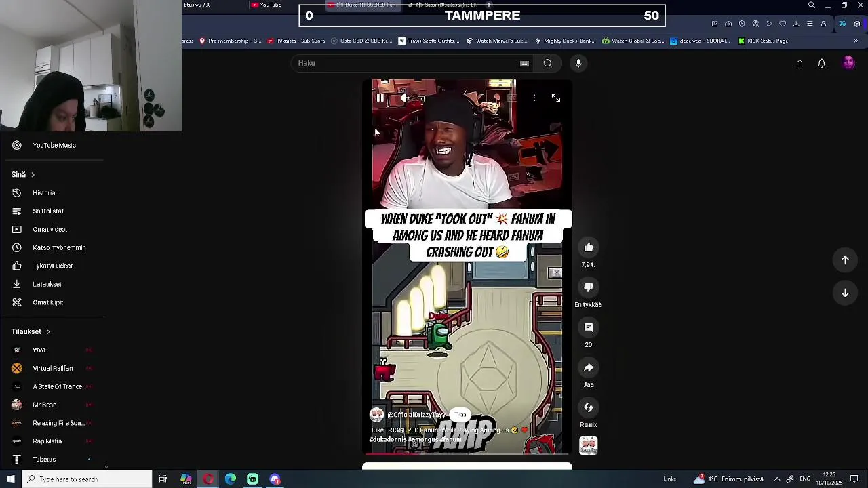
Task: Show hidden system tray icons
Action: (777, 479)
